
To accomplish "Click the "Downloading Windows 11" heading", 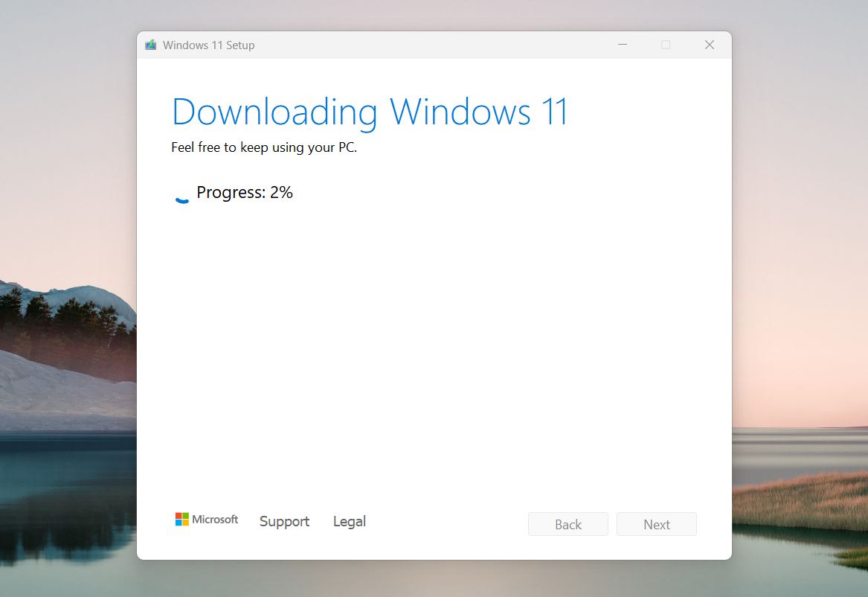I will tap(370, 112).
